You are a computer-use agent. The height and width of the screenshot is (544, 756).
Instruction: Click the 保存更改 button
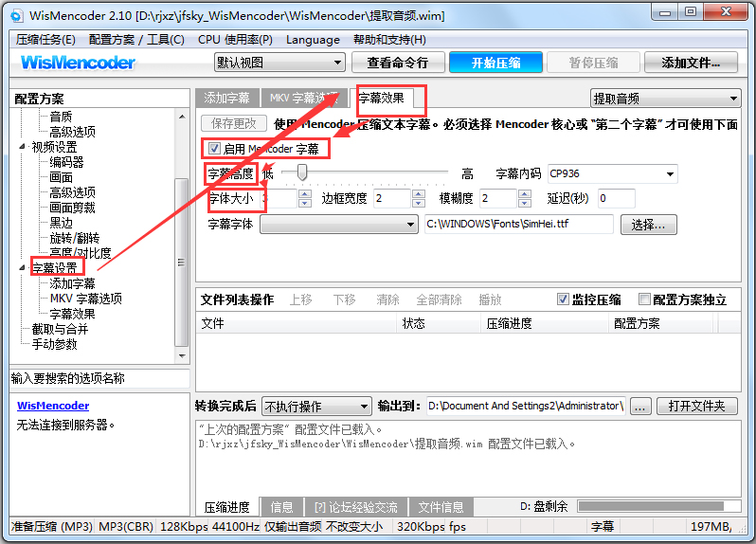coord(234,123)
